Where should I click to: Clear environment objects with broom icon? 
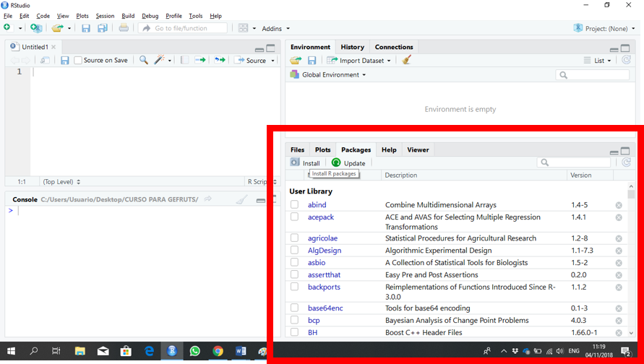tap(407, 61)
